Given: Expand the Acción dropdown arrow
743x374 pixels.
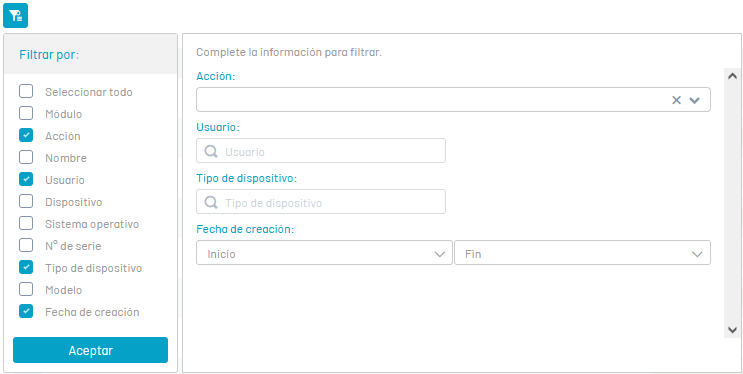Looking at the screenshot, I should 694,100.
